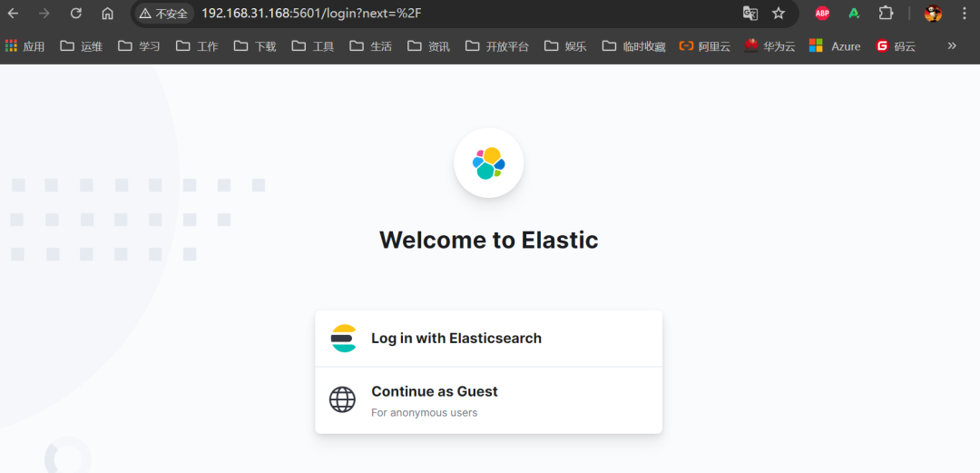Open the Azure bookmark
The image size is (980, 473).
click(835, 45)
